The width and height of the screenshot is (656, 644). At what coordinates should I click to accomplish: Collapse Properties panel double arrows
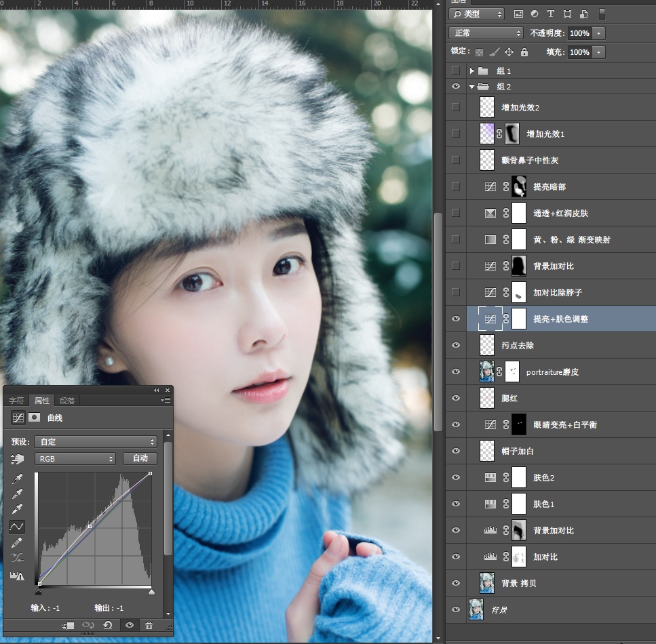pos(157,390)
